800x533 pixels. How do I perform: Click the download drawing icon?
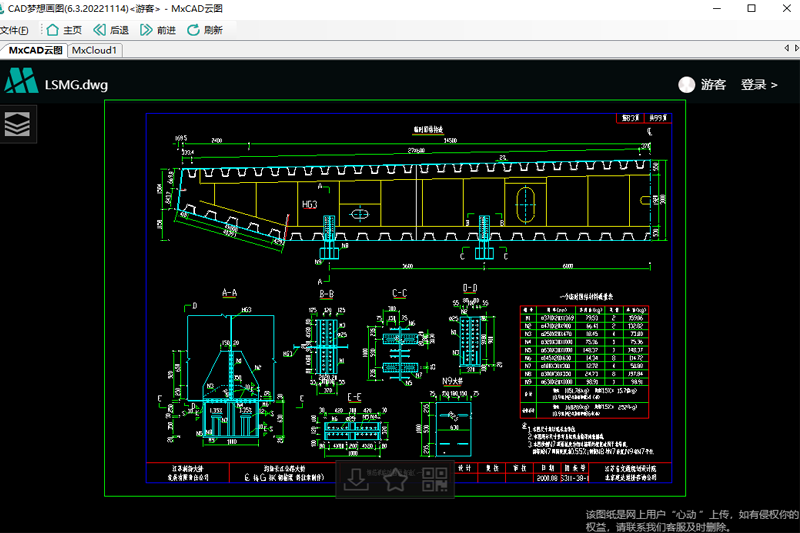[x=357, y=480]
